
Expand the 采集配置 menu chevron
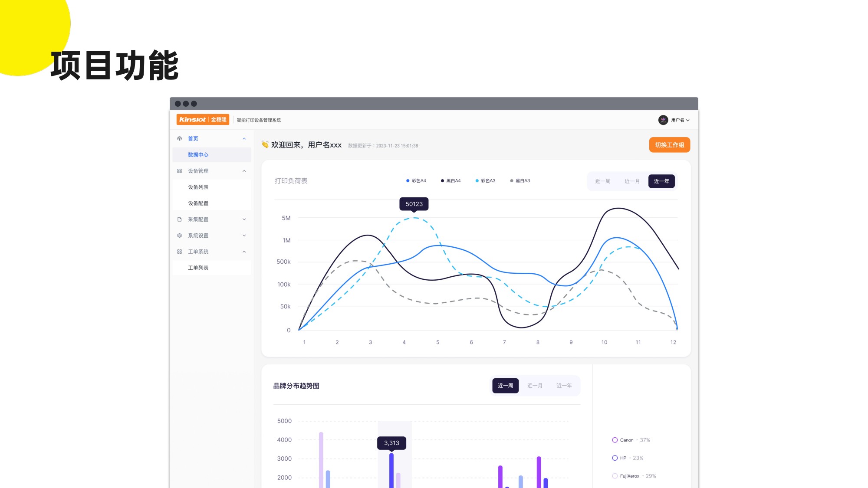coord(244,219)
